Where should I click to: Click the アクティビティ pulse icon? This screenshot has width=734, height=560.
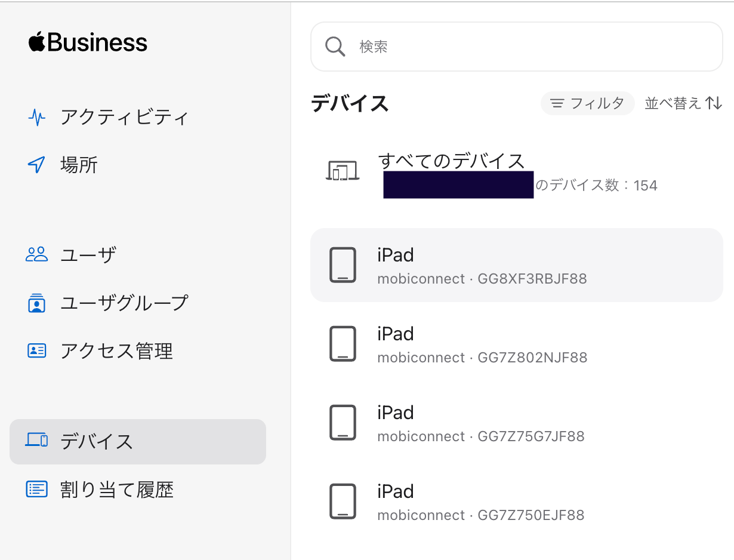(37, 117)
